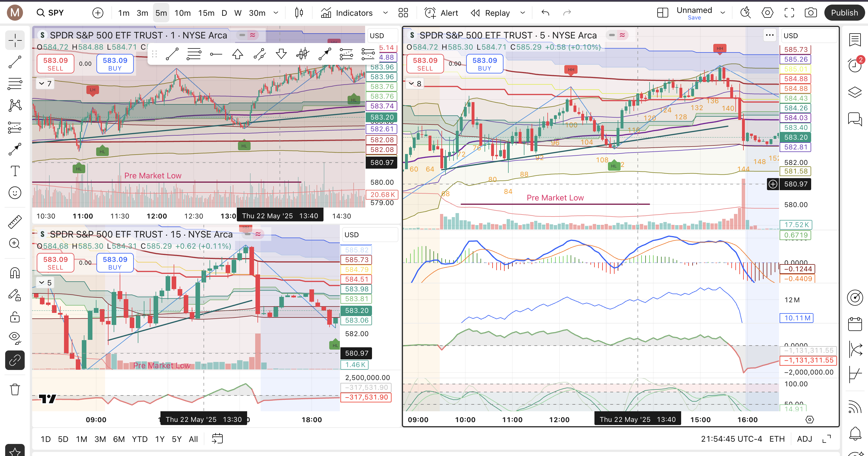Switch to 3m timeframe
Screen dimensions: 868x456
tap(142, 13)
